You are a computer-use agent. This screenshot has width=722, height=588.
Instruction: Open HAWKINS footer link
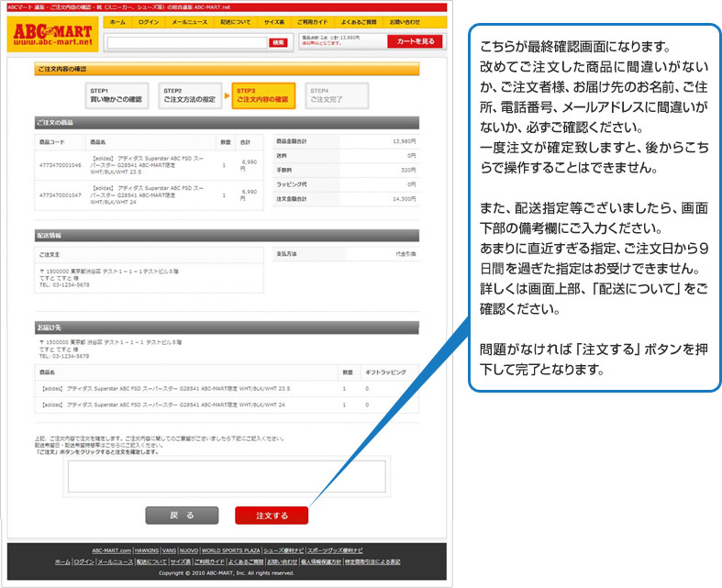pos(147,550)
